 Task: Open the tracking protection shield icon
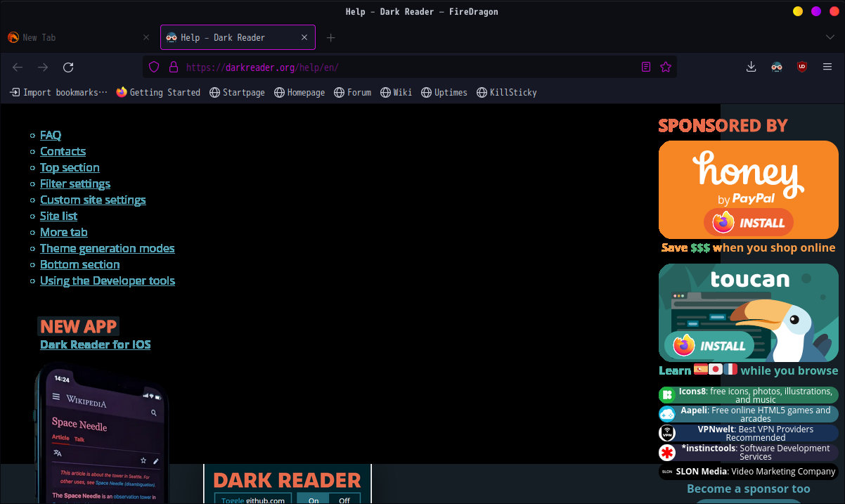[155, 67]
